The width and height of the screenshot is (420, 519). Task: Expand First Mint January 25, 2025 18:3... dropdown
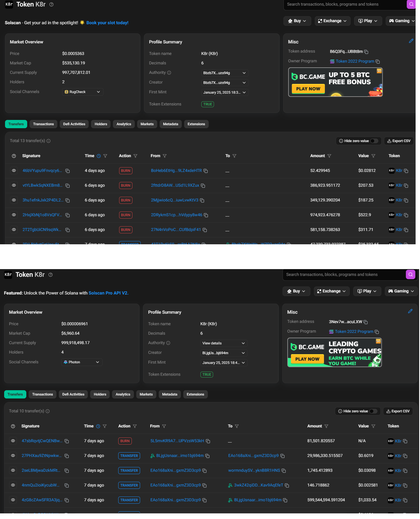(225, 92)
